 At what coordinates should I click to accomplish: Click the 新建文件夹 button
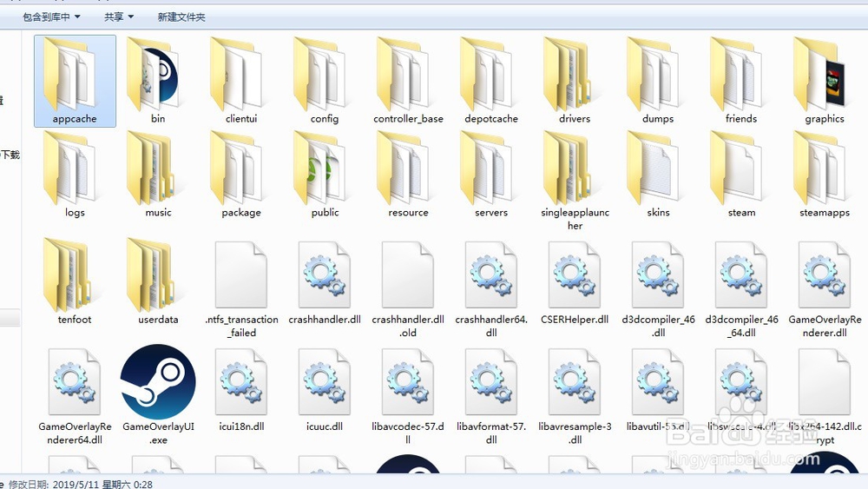pos(181,17)
